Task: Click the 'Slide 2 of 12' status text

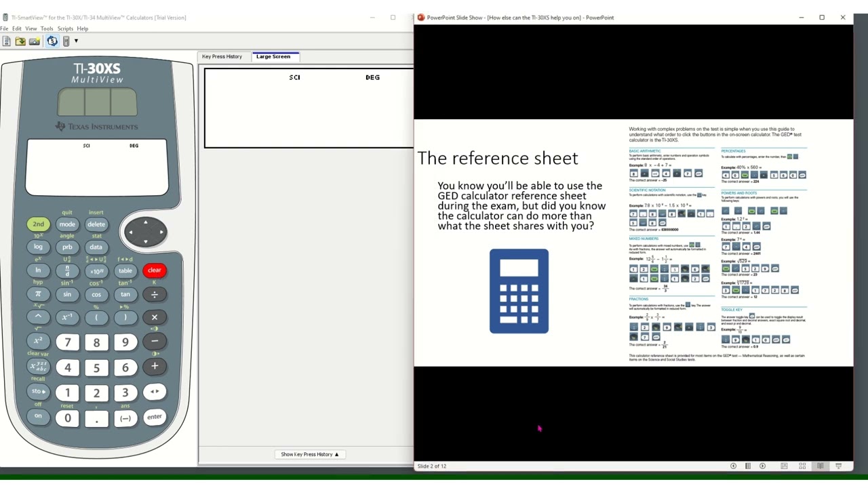Action: coord(432,466)
